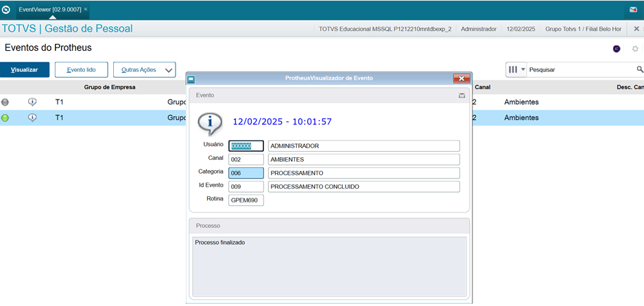
Task: Click the Categoria code field 006
Action: 246,173
